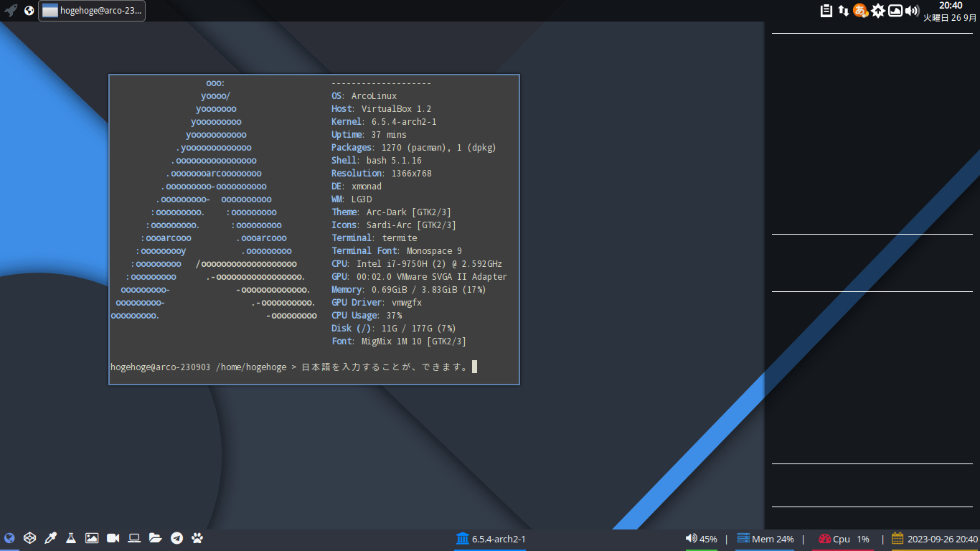Launch the eyedropper color picker in dock

click(x=50, y=538)
